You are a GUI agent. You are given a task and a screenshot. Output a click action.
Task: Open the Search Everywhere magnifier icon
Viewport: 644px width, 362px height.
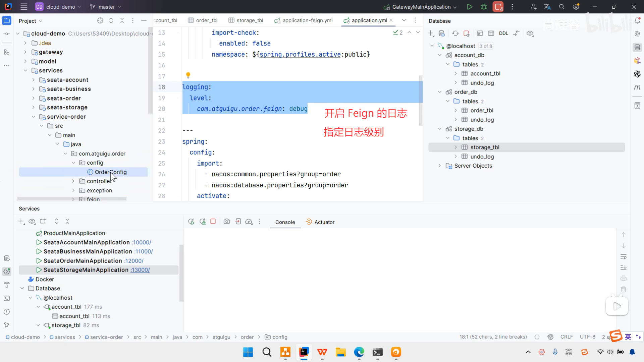click(561, 7)
